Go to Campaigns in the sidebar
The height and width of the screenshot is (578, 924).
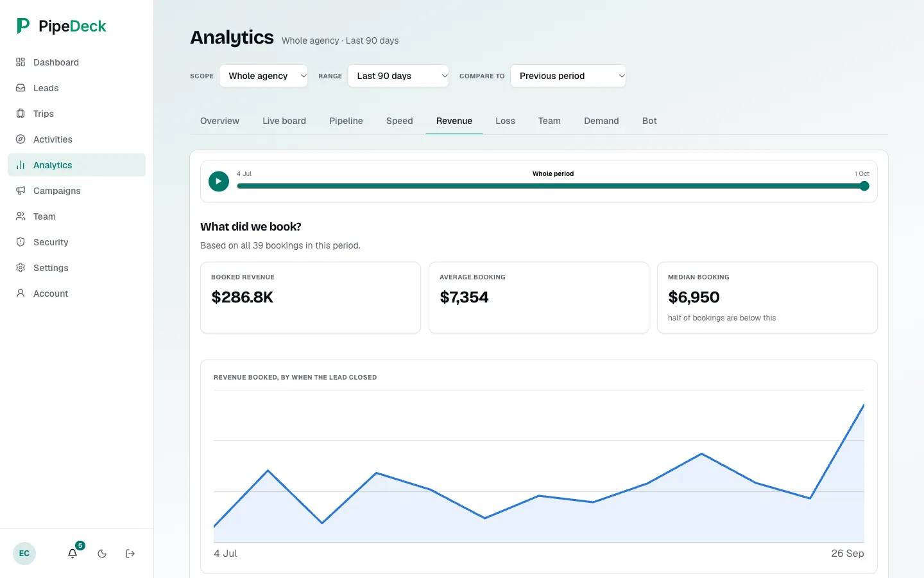click(76, 191)
